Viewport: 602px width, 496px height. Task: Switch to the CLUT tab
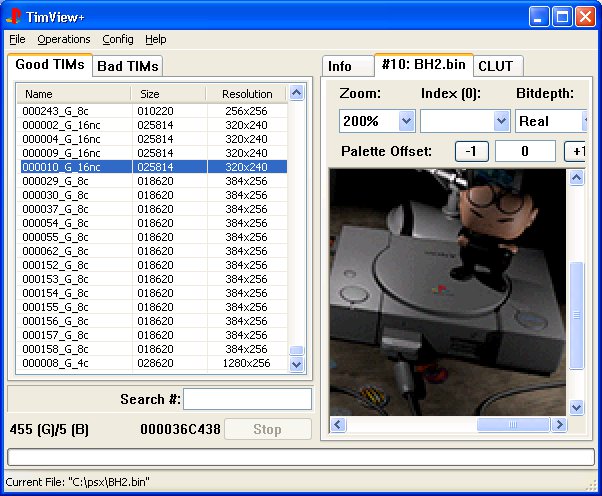(x=495, y=66)
